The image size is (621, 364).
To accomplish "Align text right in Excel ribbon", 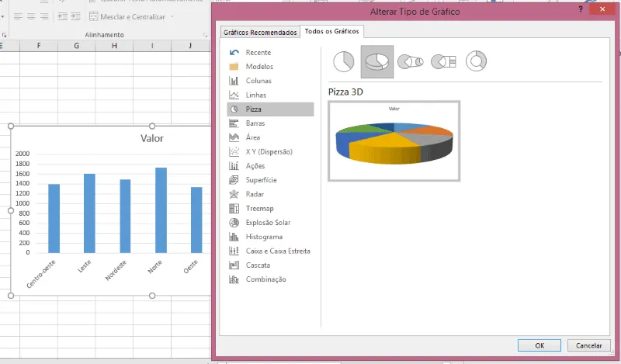I will pos(44,16).
